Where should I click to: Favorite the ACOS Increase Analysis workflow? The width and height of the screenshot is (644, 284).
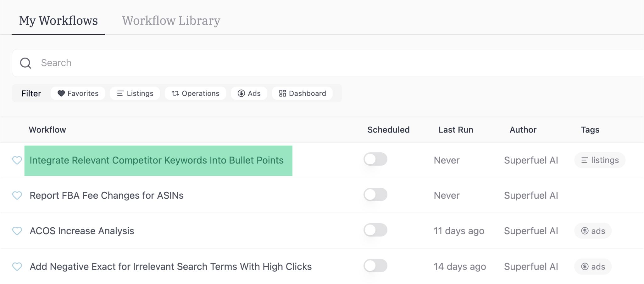17,231
